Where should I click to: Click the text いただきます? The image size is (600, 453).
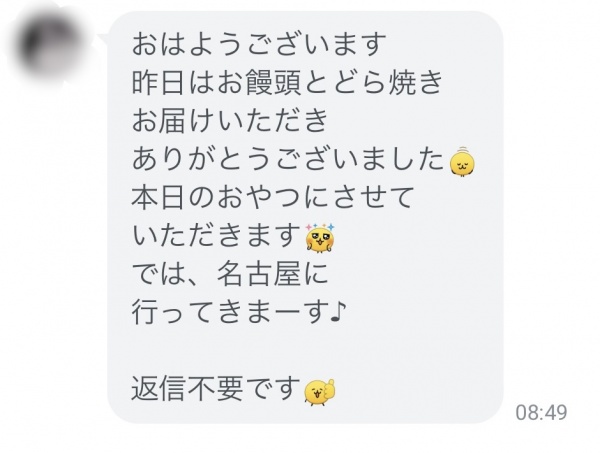coord(216,236)
